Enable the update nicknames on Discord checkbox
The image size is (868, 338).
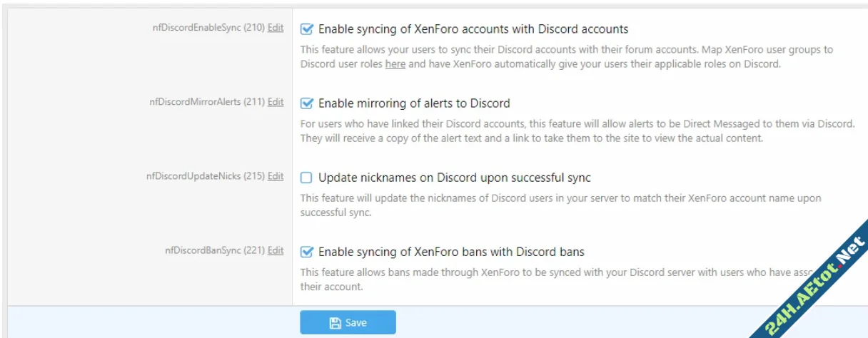point(307,178)
